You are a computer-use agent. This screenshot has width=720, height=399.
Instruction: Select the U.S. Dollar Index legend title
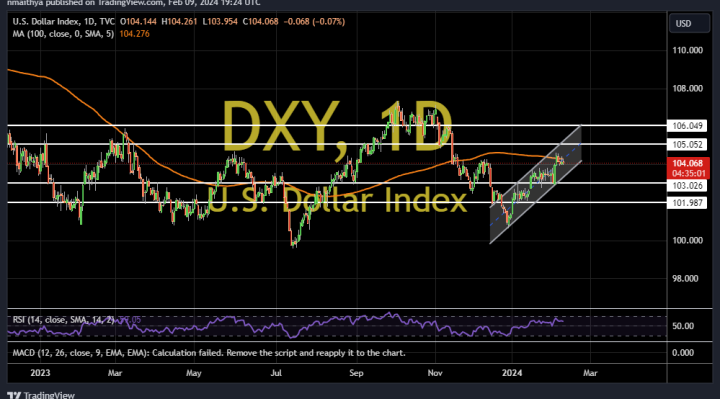(x=63, y=22)
